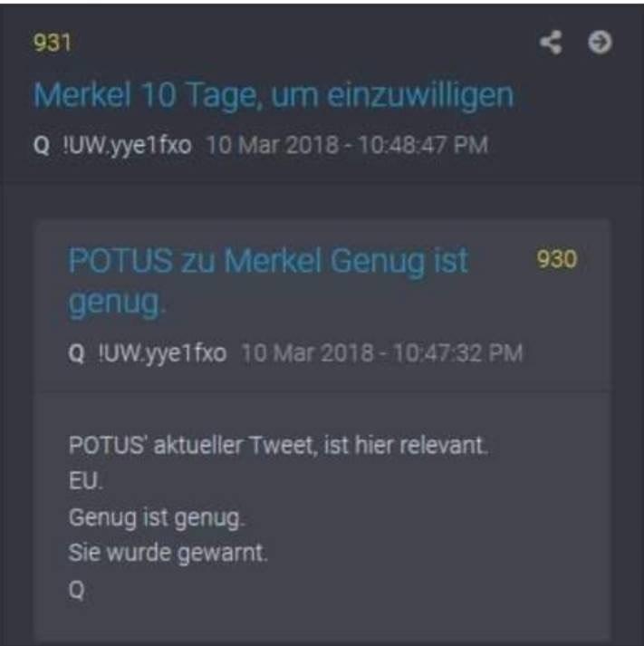This screenshot has width=644, height=646.
Task: Select the tripcode in quoted post 930
Action: [162, 354]
